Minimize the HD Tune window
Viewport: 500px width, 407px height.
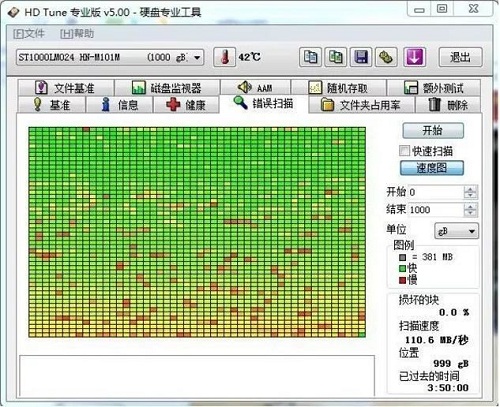pyautogui.click(x=419, y=9)
